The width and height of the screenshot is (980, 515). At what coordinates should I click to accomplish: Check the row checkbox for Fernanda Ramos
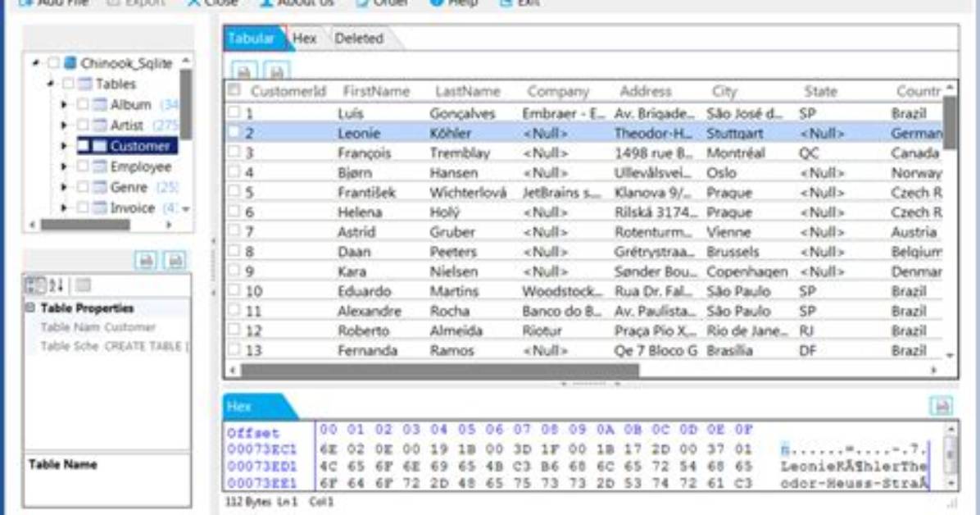[234, 349]
